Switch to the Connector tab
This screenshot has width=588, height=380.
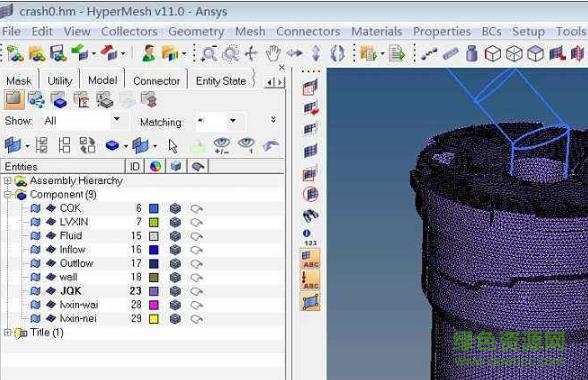[x=156, y=81]
